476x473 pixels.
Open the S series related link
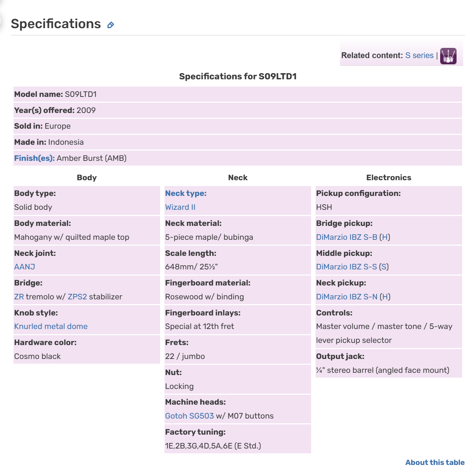point(419,56)
